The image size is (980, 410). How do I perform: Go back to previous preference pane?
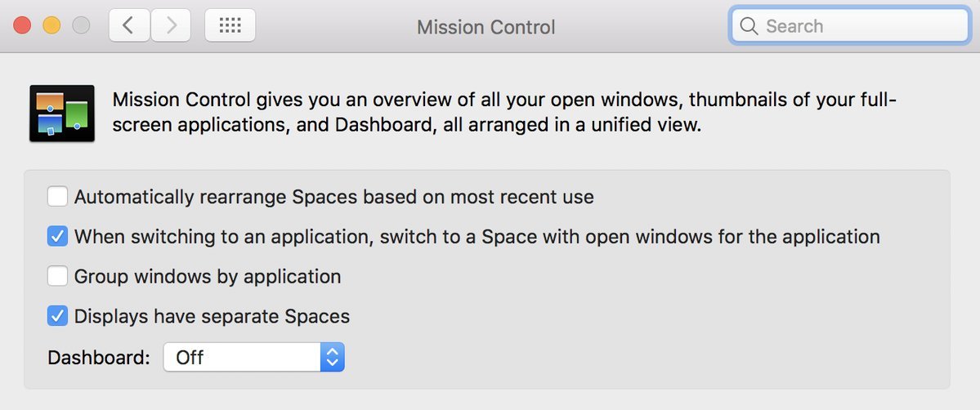click(x=129, y=25)
